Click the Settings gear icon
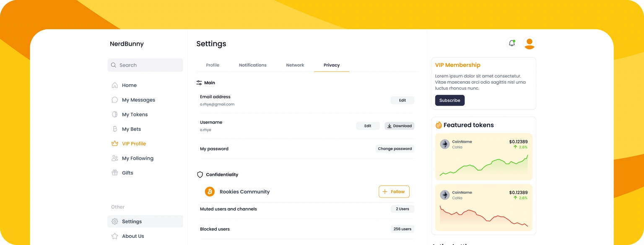 click(x=114, y=222)
